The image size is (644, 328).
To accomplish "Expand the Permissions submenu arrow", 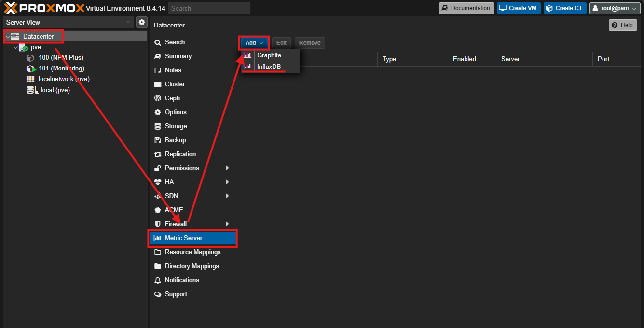I will [227, 168].
